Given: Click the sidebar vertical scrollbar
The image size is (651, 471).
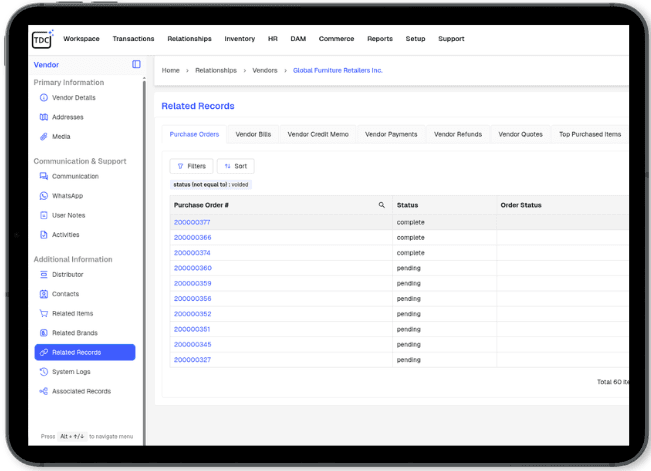Looking at the screenshot, I should [x=144, y=262].
